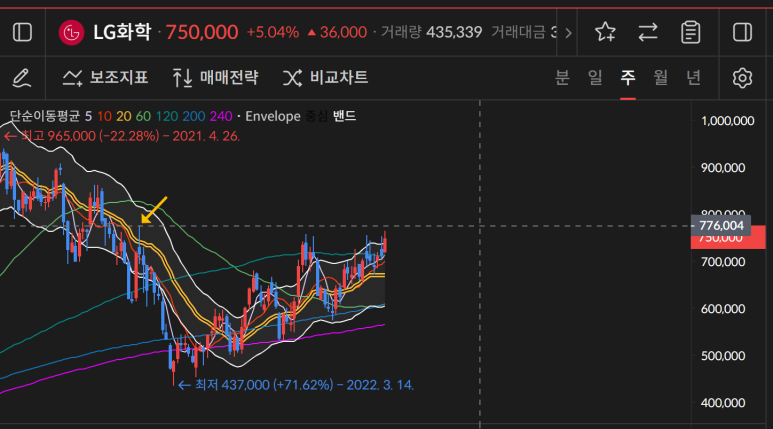
Task: Open chart settings gear icon
Action: click(x=742, y=78)
